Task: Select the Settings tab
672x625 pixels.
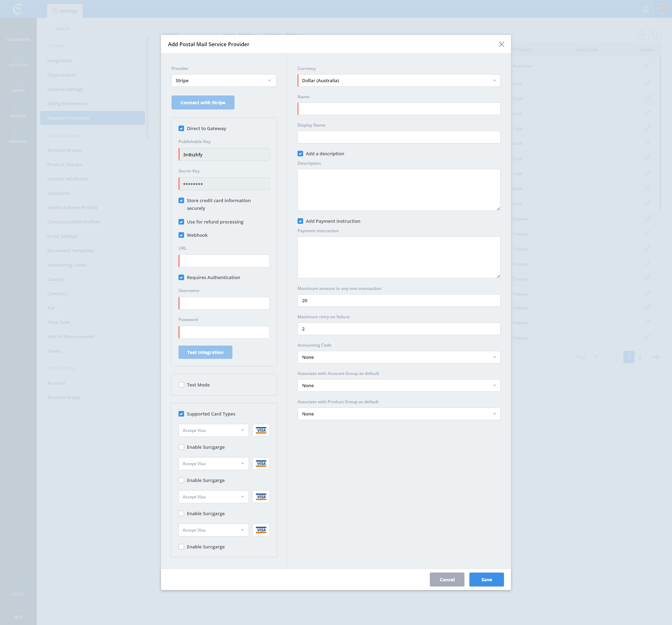Action: (x=65, y=11)
